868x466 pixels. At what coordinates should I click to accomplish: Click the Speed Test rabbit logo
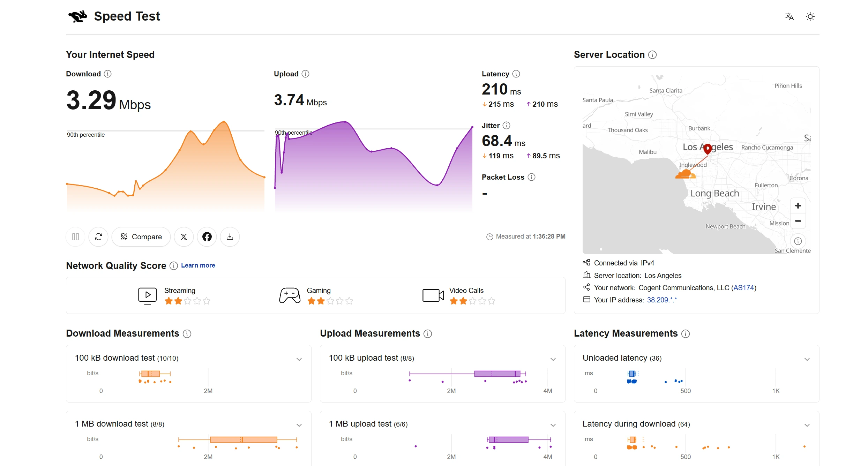(x=77, y=16)
